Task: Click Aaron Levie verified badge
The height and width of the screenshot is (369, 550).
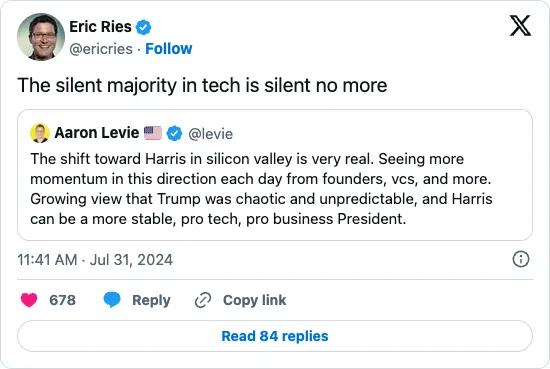Action: tap(174, 133)
